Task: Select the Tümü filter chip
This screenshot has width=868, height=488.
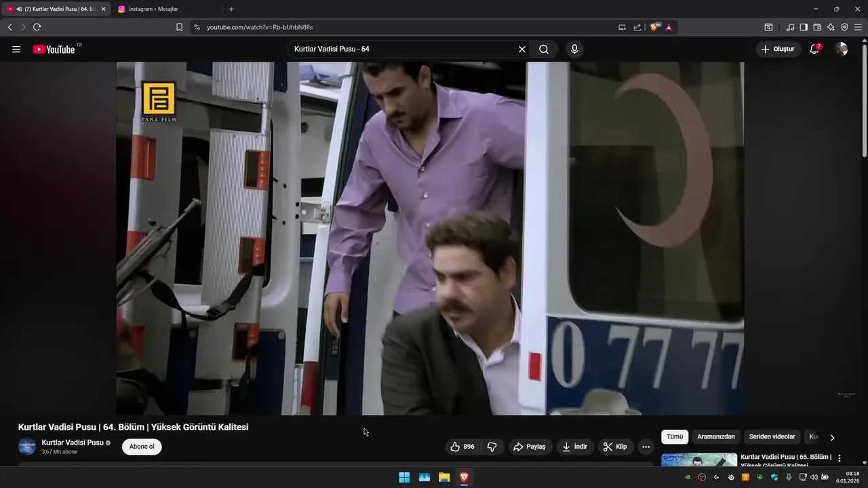Action: click(675, 436)
